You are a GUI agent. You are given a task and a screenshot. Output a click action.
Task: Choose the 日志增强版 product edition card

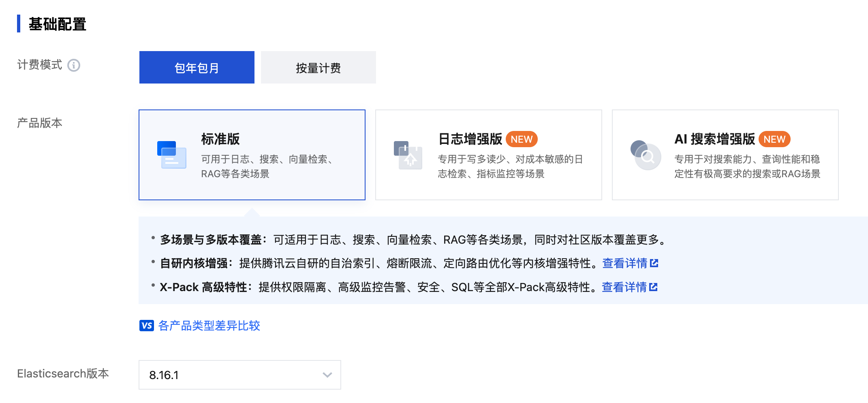[489, 155]
